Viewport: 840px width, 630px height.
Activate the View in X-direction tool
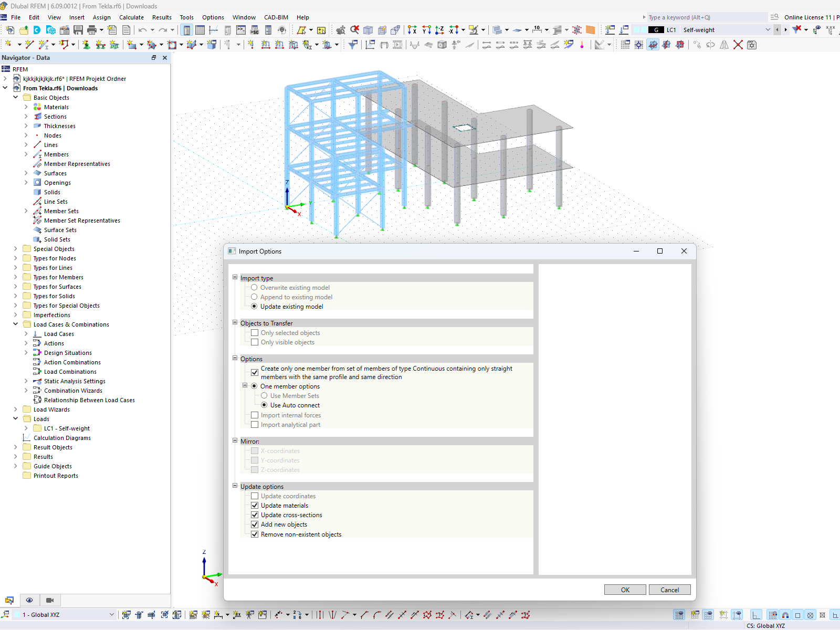pyautogui.click(x=412, y=30)
